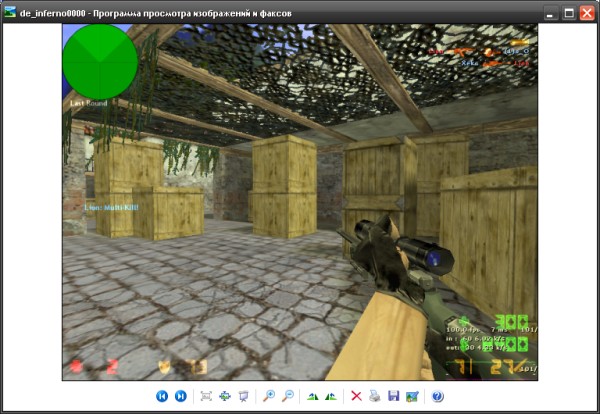Maximize the image viewer window
The width and height of the screenshot is (600, 414).
coord(569,13)
